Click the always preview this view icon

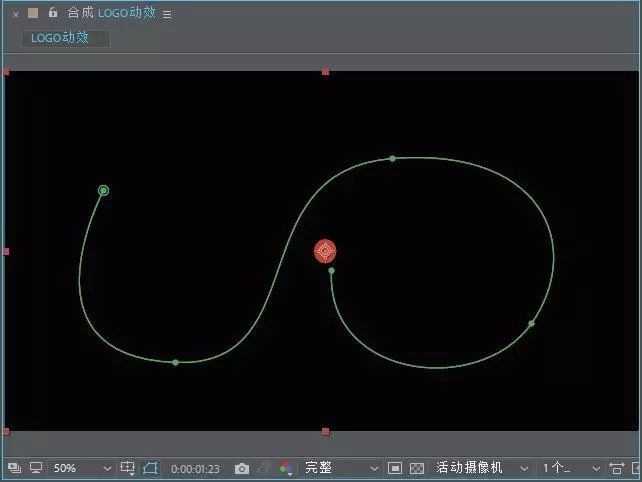pyautogui.click(x=14, y=468)
